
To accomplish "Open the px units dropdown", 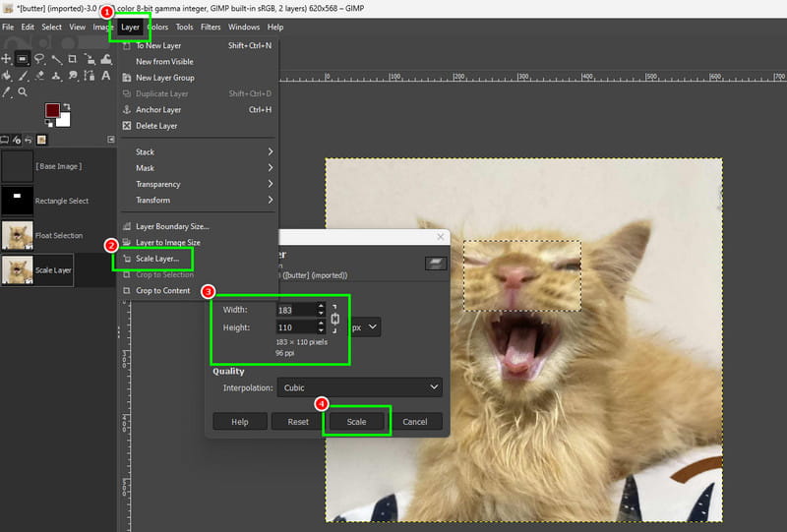I will (364, 327).
